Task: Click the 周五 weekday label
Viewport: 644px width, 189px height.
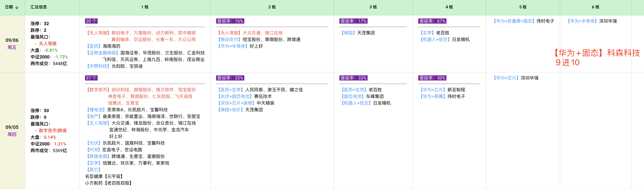Action: [x=12, y=47]
